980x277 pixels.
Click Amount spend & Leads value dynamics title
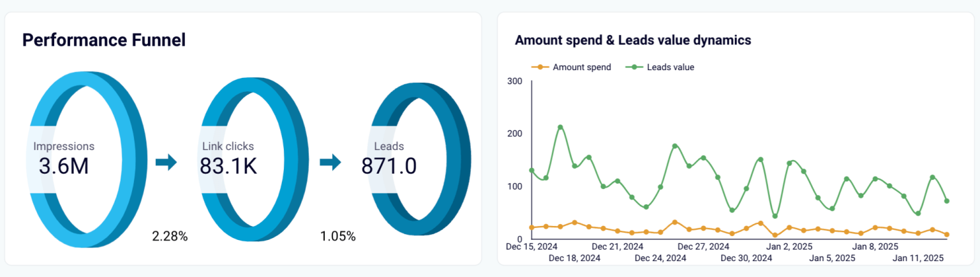pos(633,40)
